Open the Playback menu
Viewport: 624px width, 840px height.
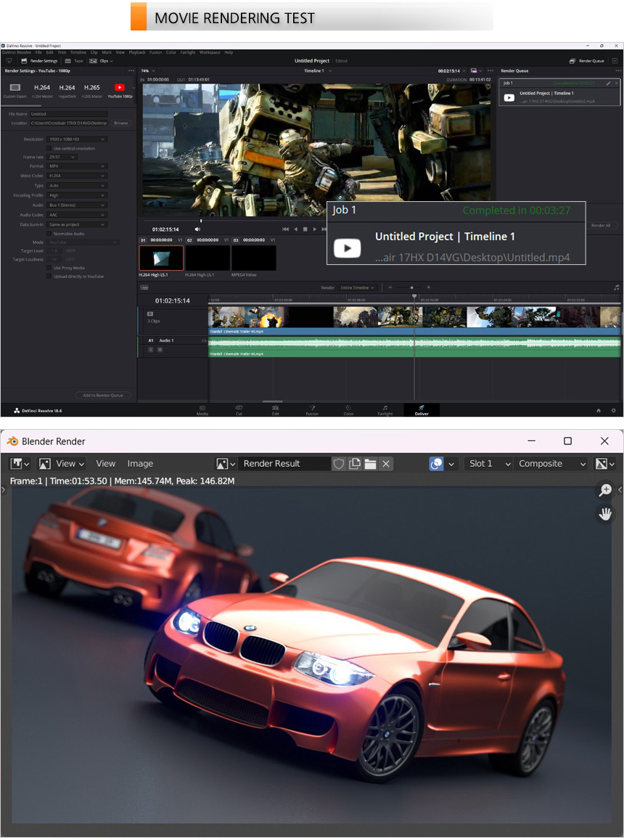point(137,52)
